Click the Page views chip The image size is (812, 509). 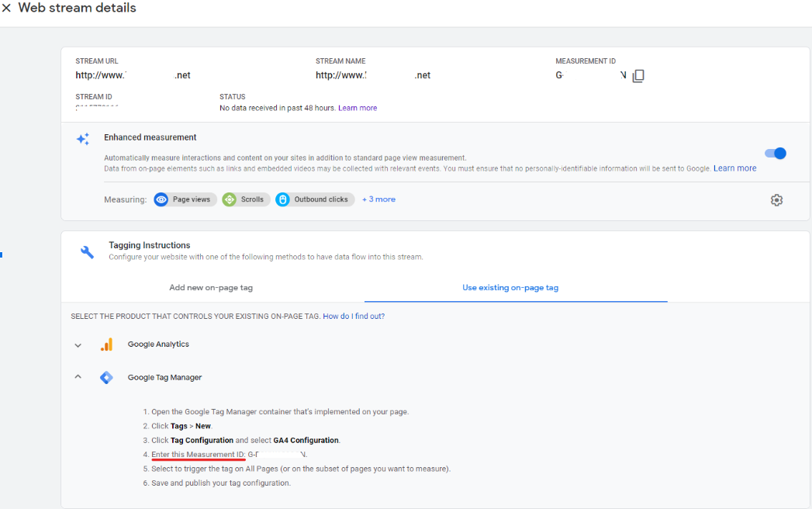point(185,199)
